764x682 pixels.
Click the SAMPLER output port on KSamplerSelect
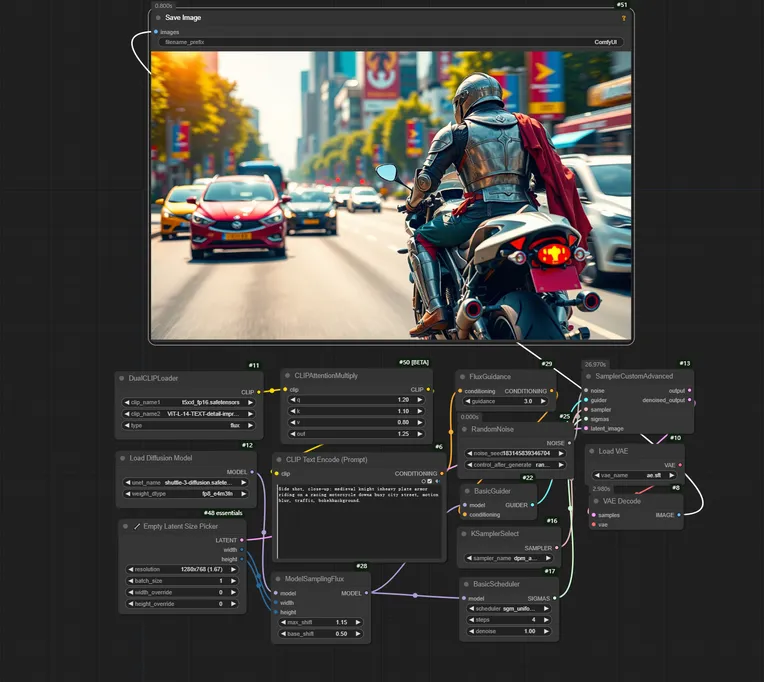(556, 548)
